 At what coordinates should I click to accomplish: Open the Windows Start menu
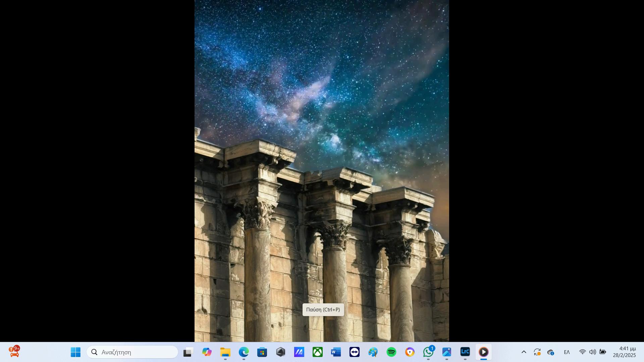click(75, 352)
